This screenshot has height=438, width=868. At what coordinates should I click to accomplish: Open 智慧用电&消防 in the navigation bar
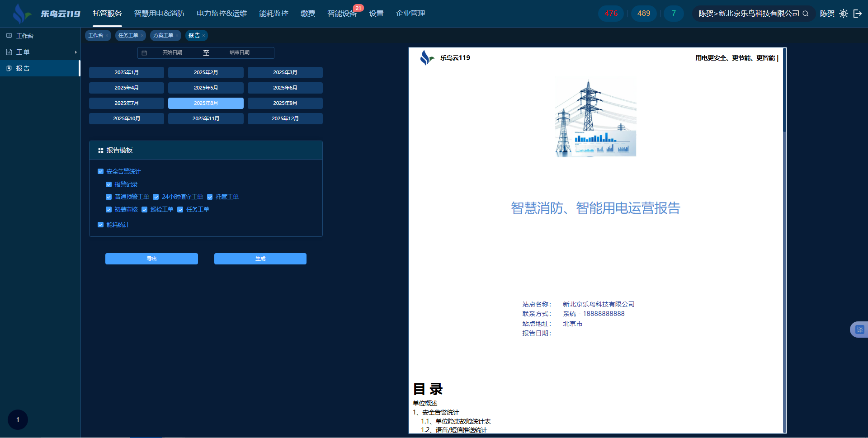(159, 14)
